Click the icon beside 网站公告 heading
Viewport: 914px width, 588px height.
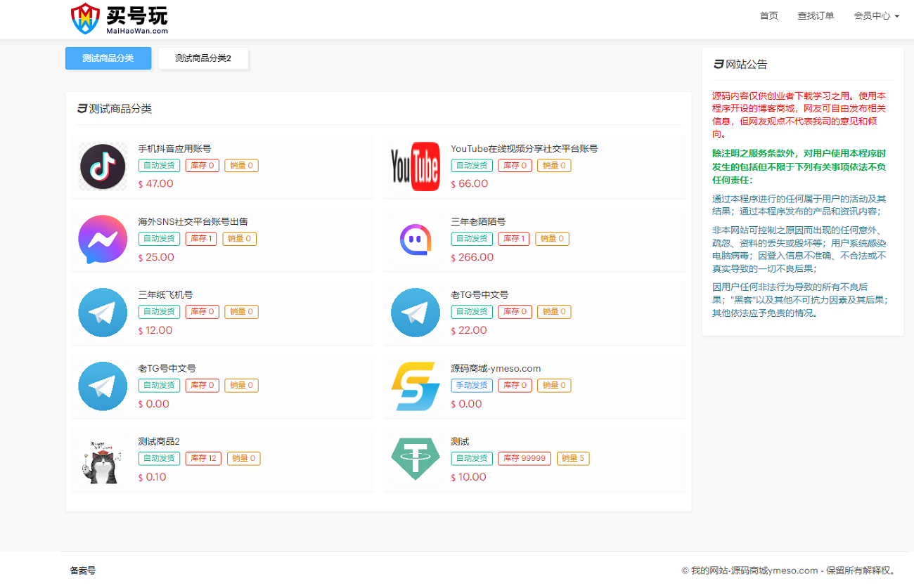(718, 64)
